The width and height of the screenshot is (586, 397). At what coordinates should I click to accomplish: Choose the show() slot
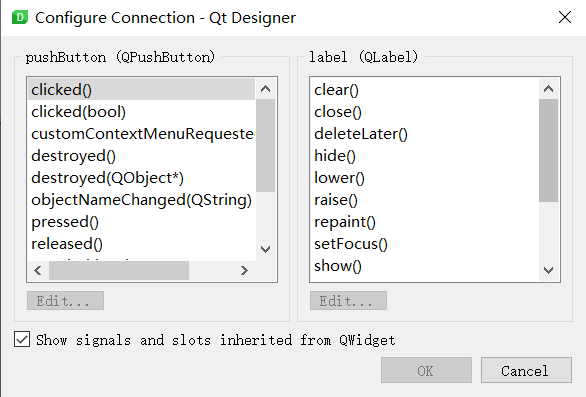[425, 266]
